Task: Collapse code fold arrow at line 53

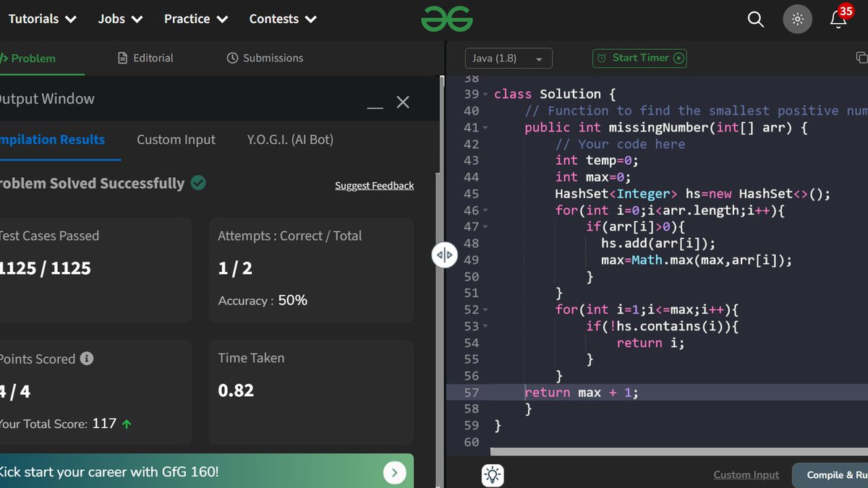Action: [485, 327]
